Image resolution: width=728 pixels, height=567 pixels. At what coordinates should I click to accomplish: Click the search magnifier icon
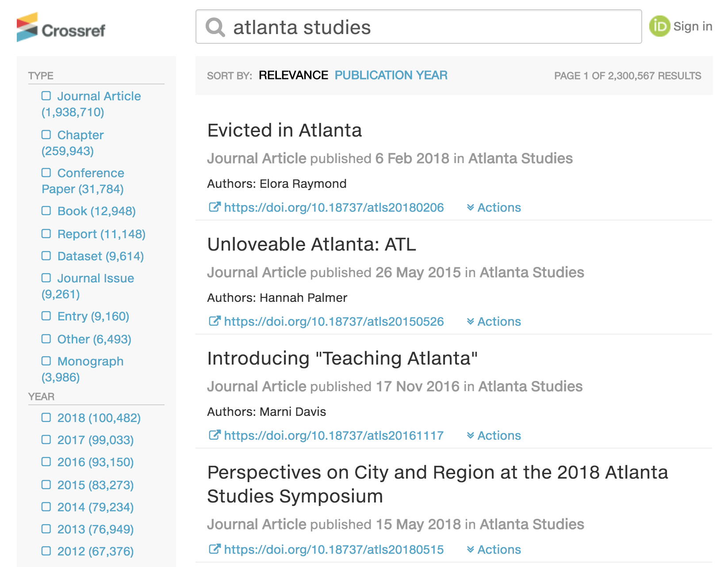[x=215, y=27]
